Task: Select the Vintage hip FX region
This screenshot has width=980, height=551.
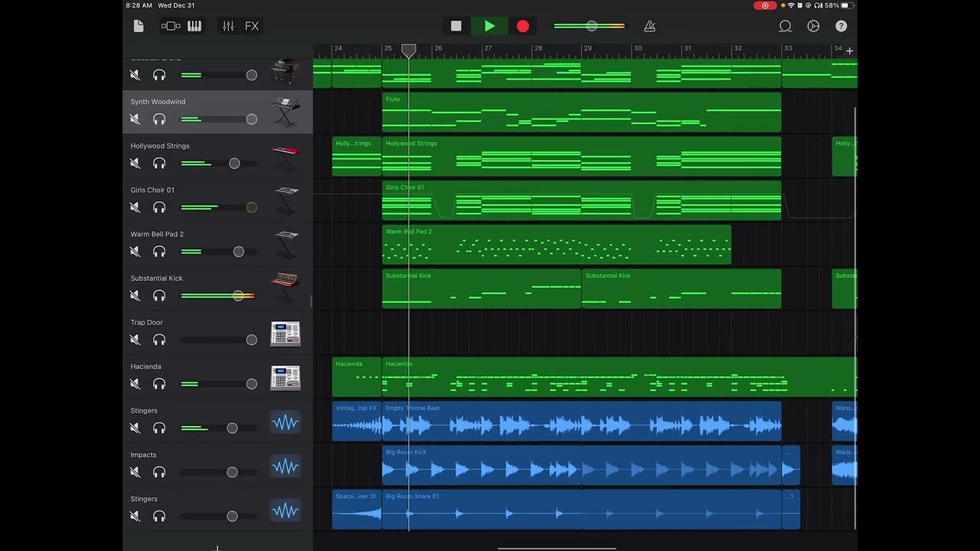Action: [357, 422]
